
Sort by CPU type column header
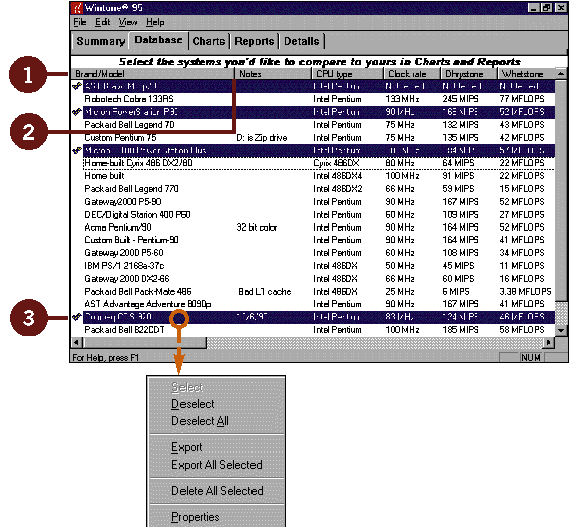point(348,74)
